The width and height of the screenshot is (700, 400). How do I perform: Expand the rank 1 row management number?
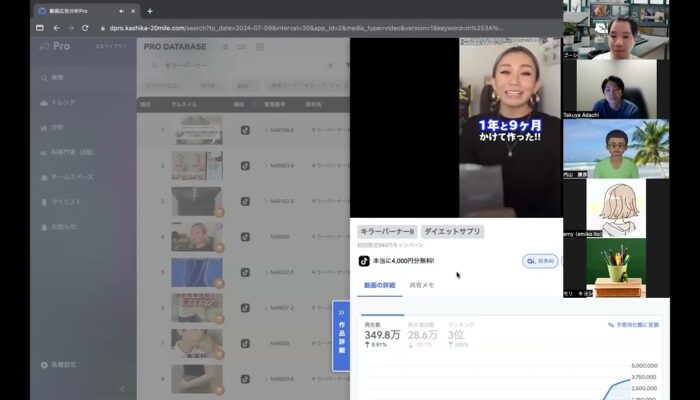267,130
